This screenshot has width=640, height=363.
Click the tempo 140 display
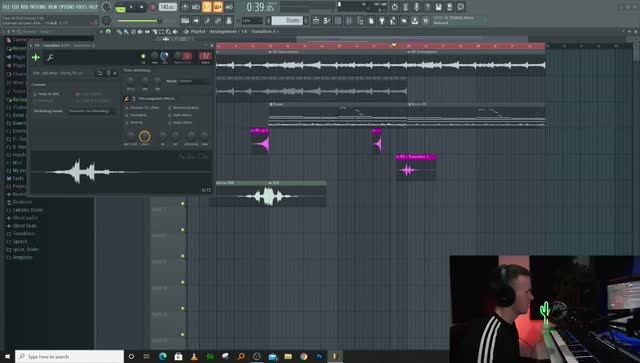(167, 7)
